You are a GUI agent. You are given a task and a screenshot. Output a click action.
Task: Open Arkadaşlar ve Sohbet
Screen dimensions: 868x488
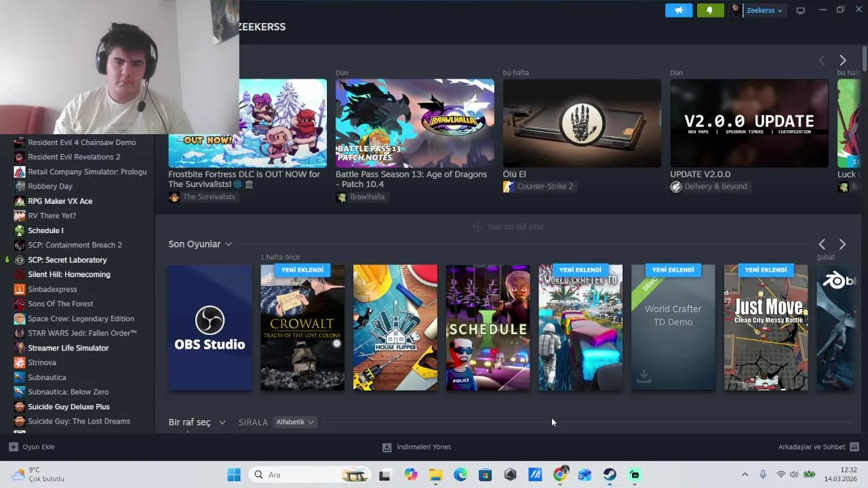(818, 447)
